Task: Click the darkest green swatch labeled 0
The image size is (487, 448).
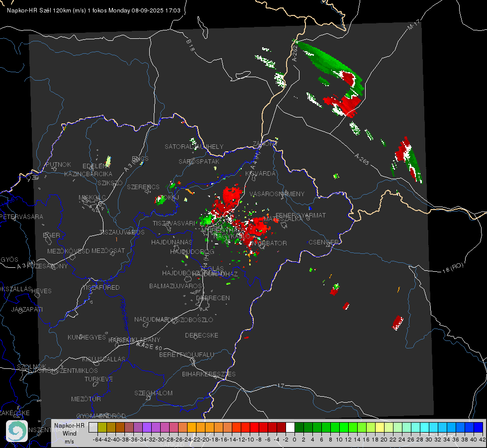Action: [299, 428]
